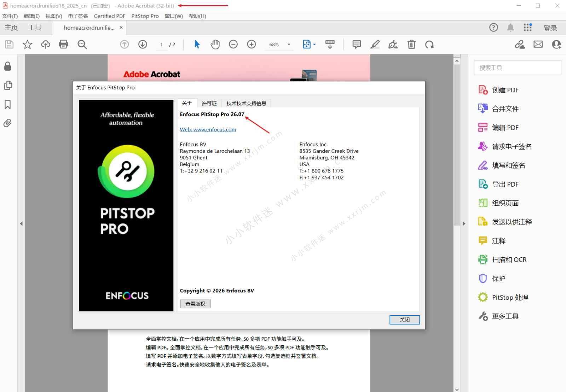Open the Find text magnifier icon

pos(82,44)
